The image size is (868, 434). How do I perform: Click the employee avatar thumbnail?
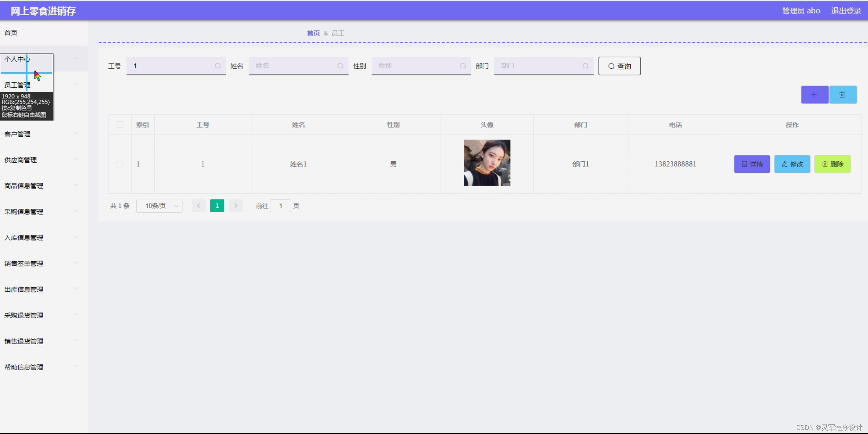coord(487,163)
